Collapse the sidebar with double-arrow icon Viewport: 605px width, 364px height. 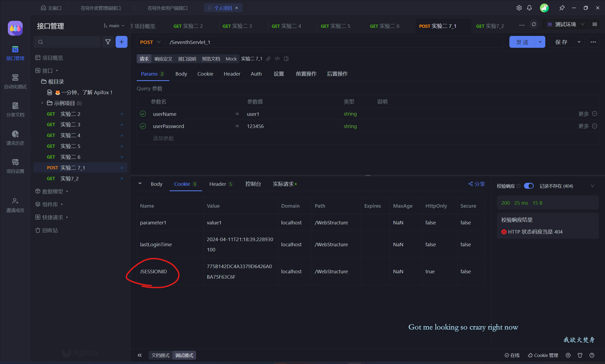point(140,355)
